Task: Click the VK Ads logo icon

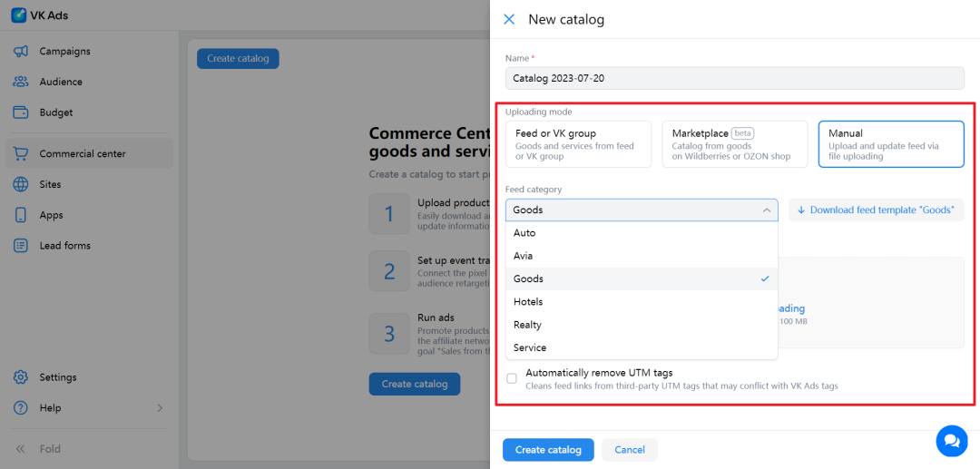Action: click(x=18, y=15)
